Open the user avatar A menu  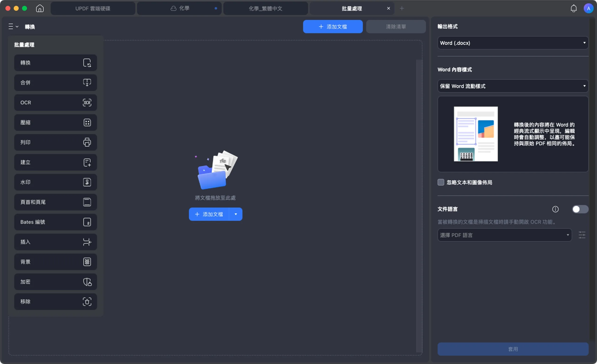(588, 8)
